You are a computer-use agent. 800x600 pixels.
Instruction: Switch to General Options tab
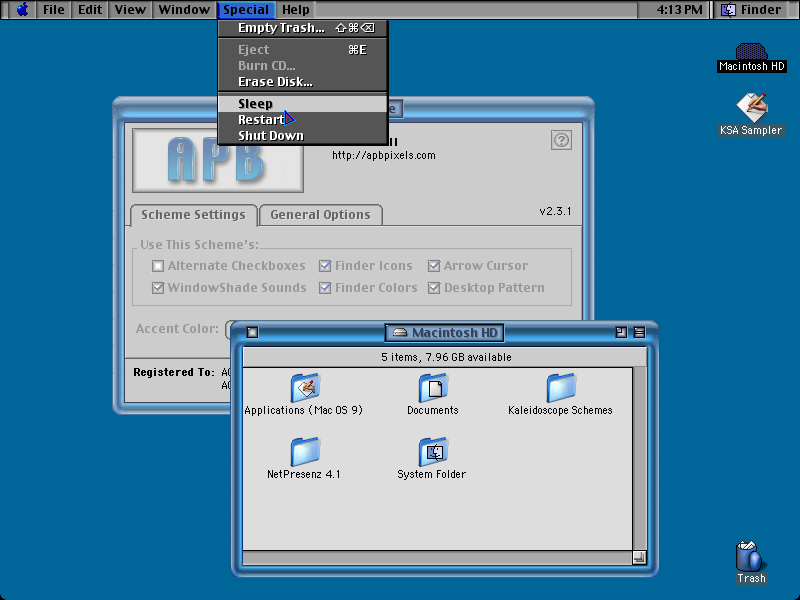(x=320, y=215)
